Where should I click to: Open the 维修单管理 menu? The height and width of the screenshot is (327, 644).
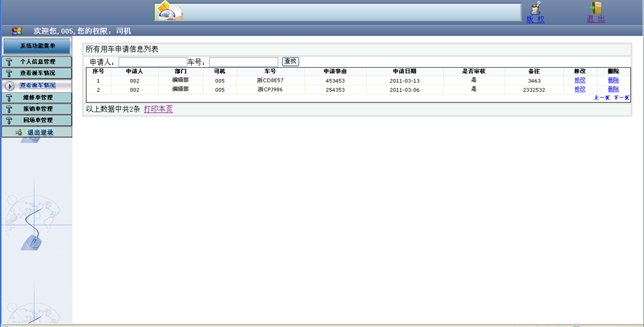pos(37,98)
